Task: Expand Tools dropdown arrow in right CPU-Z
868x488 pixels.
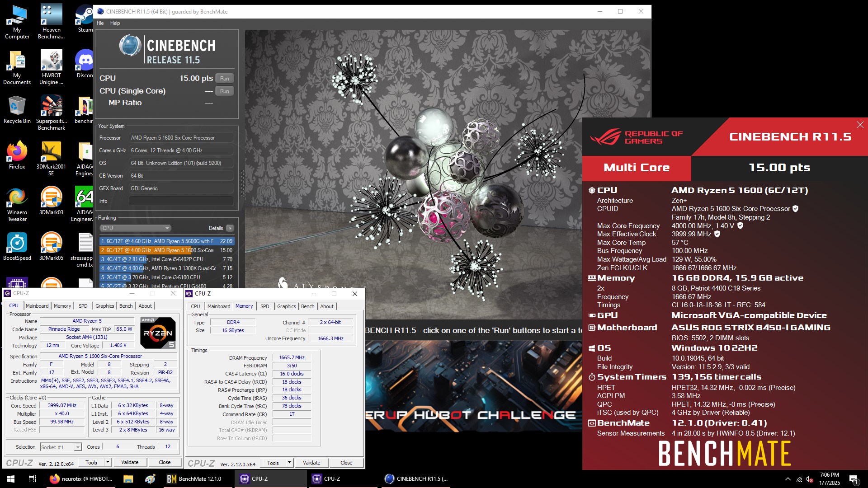Action: click(x=289, y=463)
